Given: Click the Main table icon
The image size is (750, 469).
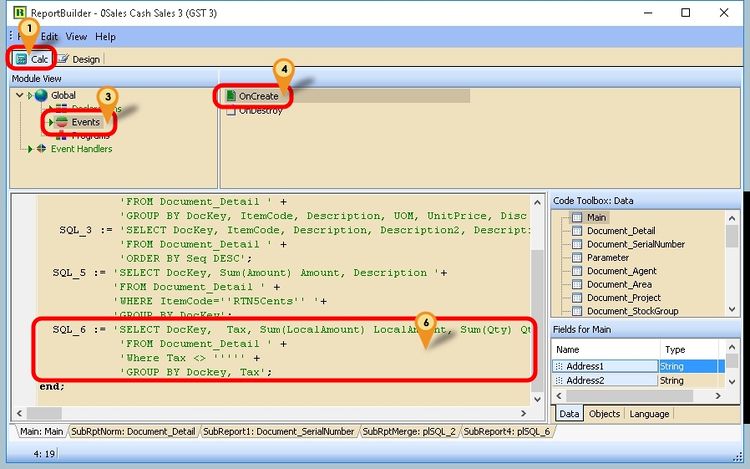Looking at the screenshot, I should (x=577, y=218).
